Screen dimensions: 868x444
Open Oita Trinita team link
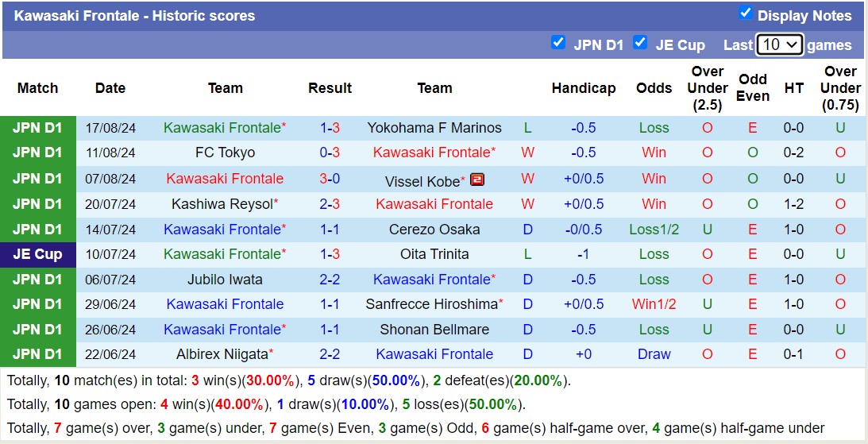(x=434, y=254)
